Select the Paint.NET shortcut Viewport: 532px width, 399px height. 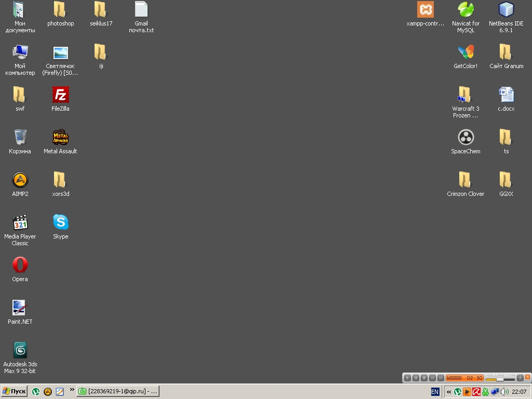20,308
